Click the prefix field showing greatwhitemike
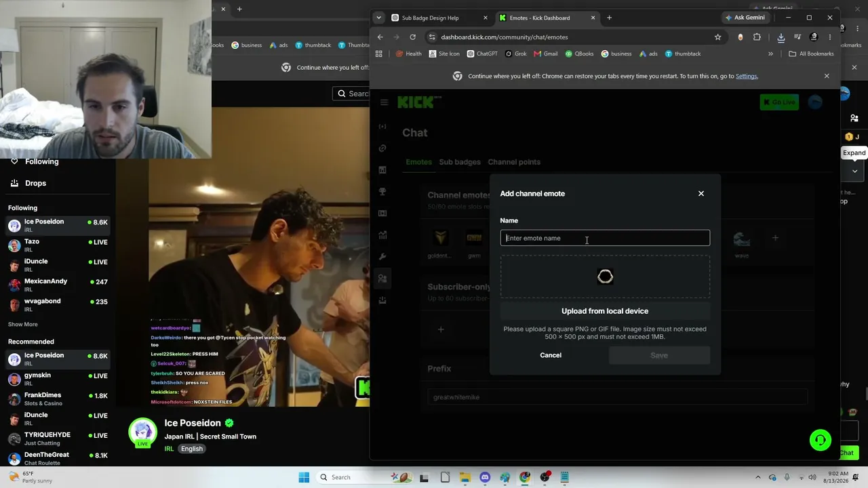The width and height of the screenshot is (868, 488). pyautogui.click(x=617, y=397)
